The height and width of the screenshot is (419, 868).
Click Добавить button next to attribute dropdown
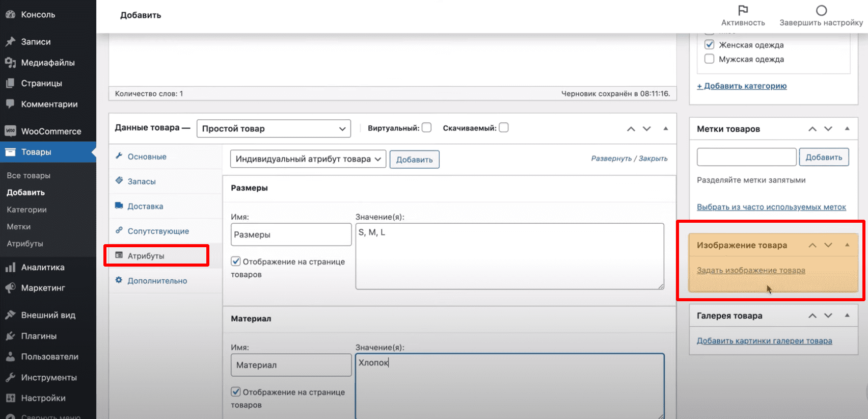click(x=415, y=160)
